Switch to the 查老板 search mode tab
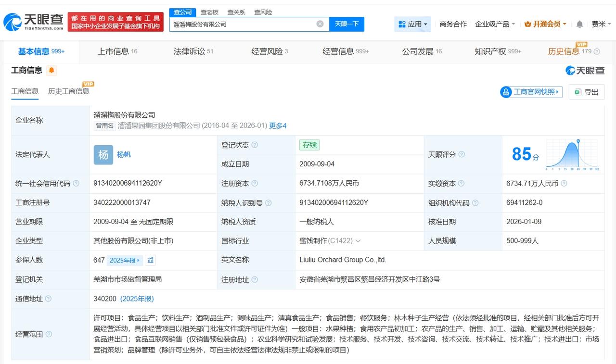 point(209,12)
